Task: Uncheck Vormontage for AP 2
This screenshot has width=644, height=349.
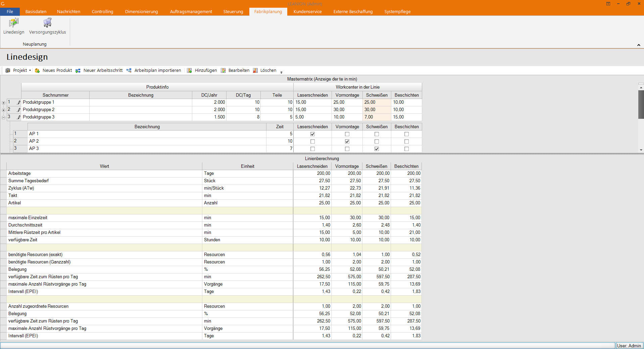Action: click(x=347, y=142)
